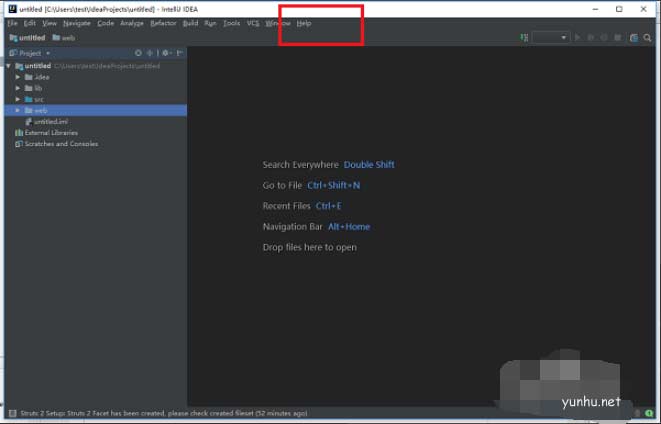Click the collapse-all icon in Project panel
The height and width of the screenshot is (424, 661).
[x=150, y=53]
